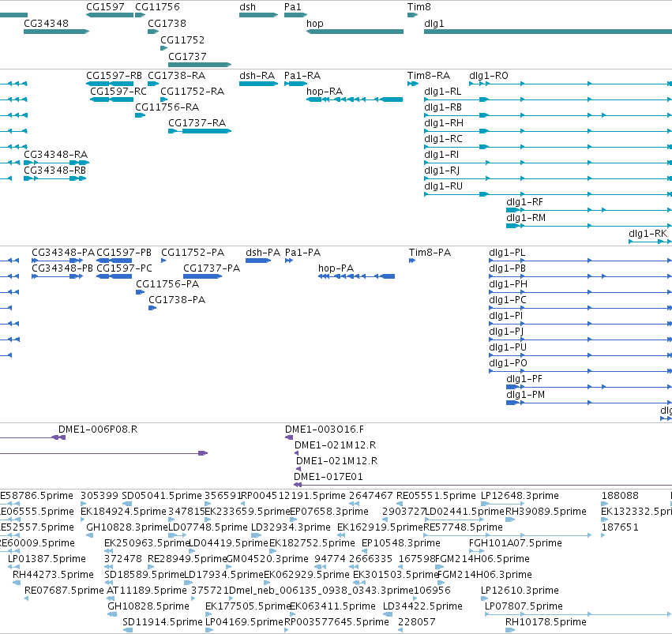672x634 pixels.
Task: Open the dlg1-PO protein label
Action: pyautogui.click(x=508, y=363)
